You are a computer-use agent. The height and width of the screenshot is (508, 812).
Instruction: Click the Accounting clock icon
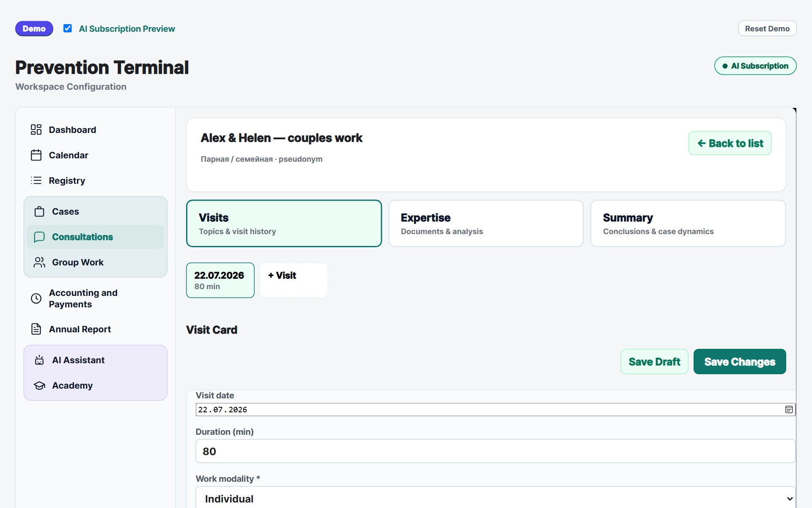(36, 298)
